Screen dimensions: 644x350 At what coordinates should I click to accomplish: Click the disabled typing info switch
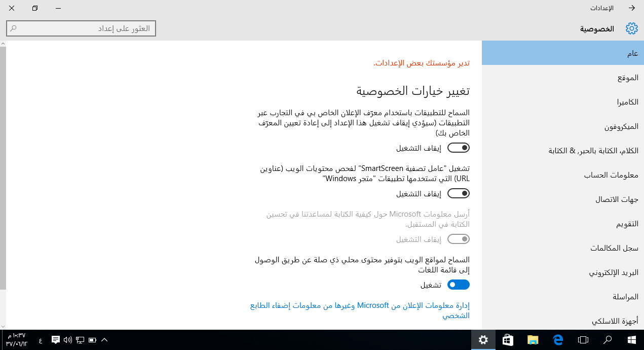pos(459,239)
